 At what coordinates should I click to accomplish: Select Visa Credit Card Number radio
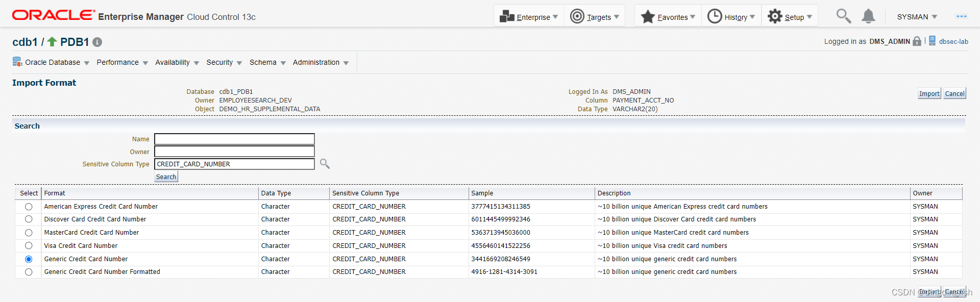[x=29, y=246]
